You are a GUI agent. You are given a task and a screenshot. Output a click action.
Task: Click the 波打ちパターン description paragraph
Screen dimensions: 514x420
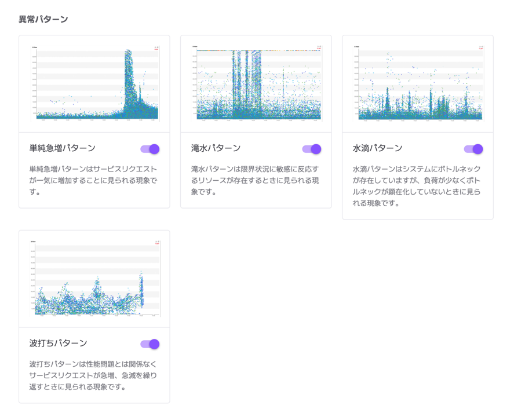point(93,375)
